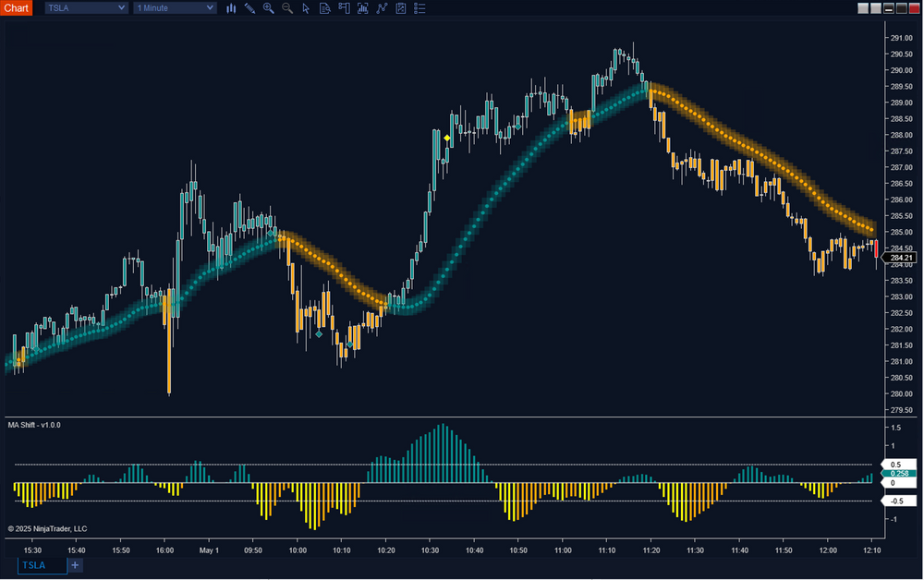The width and height of the screenshot is (924, 580).
Task: Click the 284.21 last price marker
Action: point(900,258)
